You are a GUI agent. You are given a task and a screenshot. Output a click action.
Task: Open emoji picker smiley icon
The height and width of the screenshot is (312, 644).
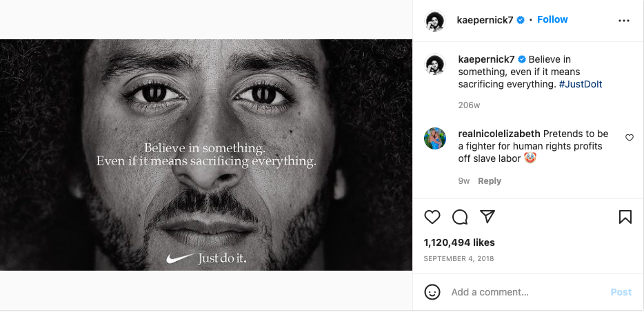click(x=432, y=292)
